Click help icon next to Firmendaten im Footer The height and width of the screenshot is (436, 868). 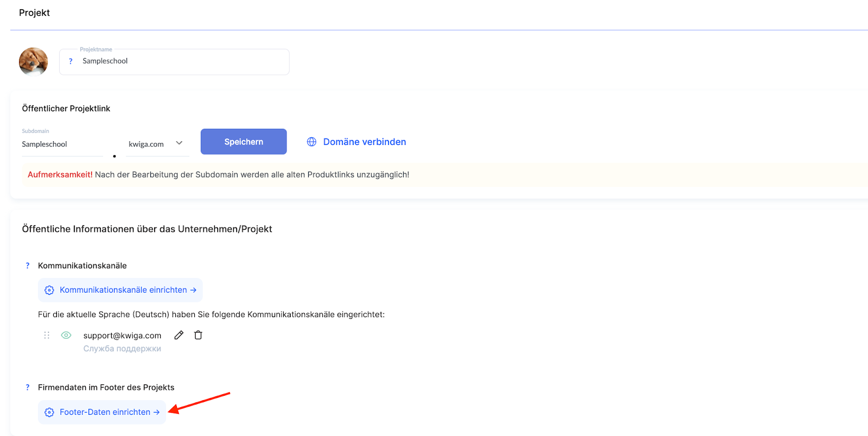click(28, 387)
